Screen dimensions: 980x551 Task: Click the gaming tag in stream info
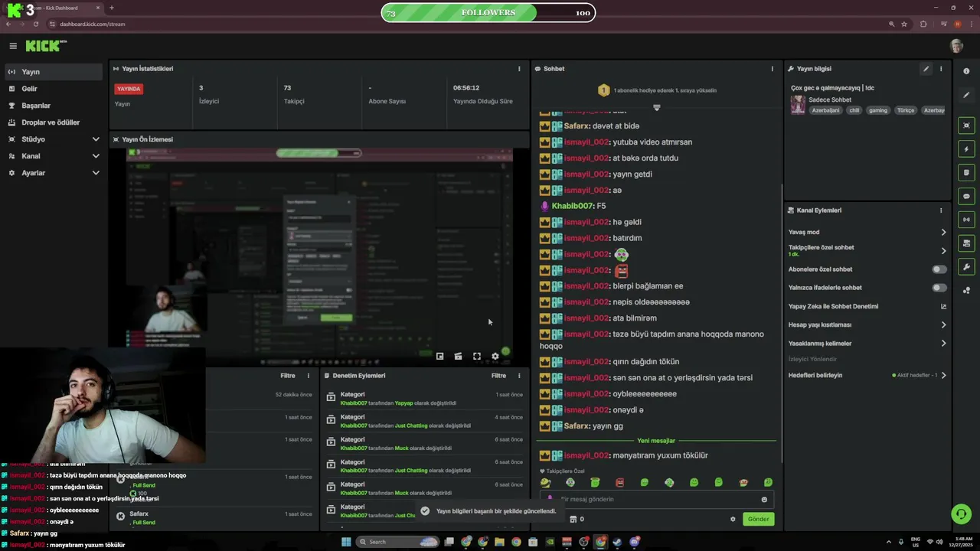click(878, 110)
